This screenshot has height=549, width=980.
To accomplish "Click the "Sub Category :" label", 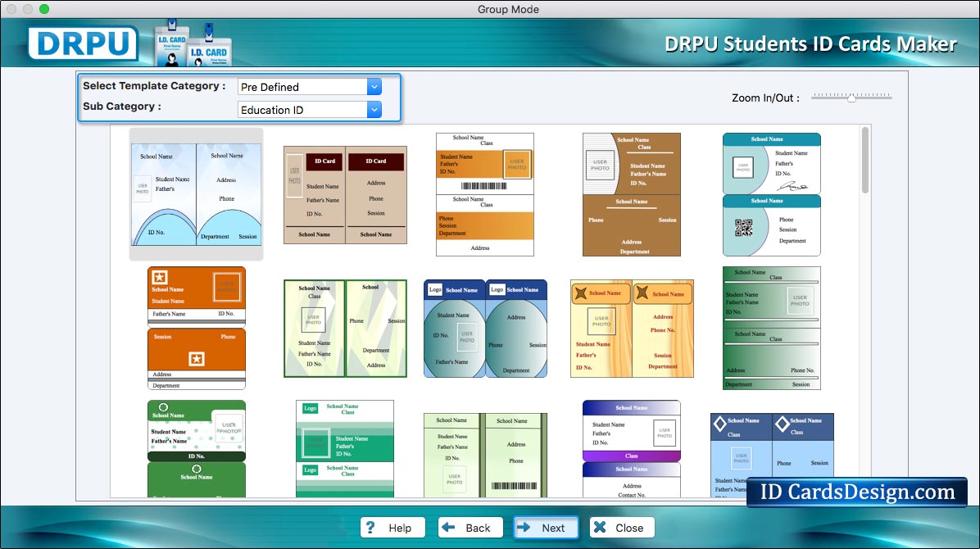I will [x=122, y=107].
